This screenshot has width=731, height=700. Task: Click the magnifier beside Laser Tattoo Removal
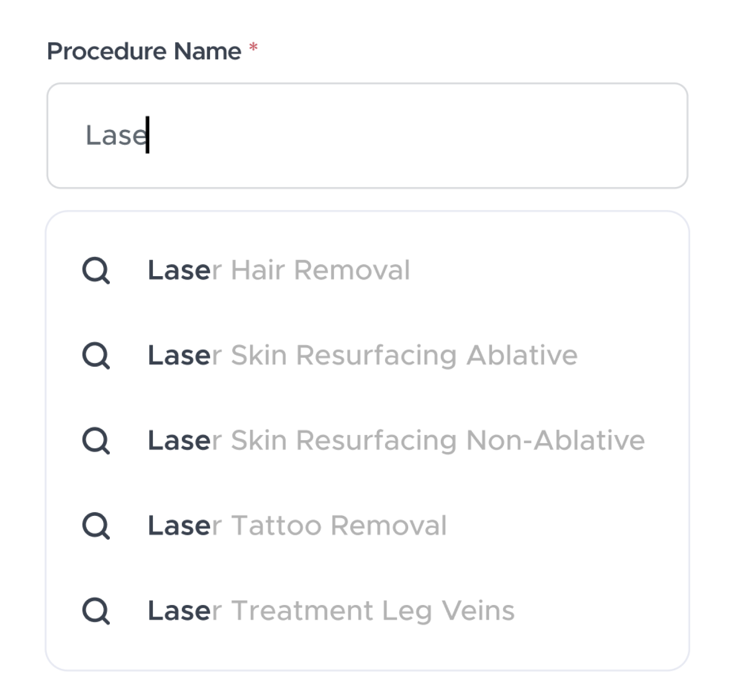96,526
